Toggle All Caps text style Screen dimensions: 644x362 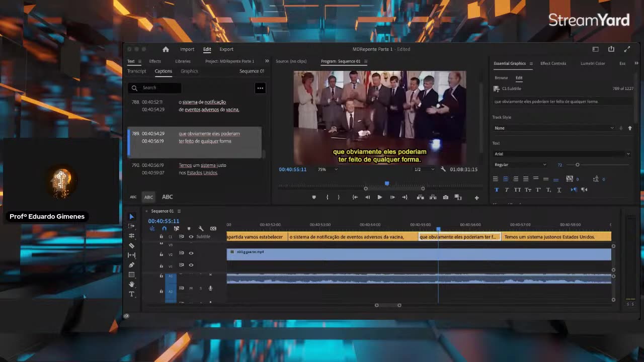tap(517, 190)
